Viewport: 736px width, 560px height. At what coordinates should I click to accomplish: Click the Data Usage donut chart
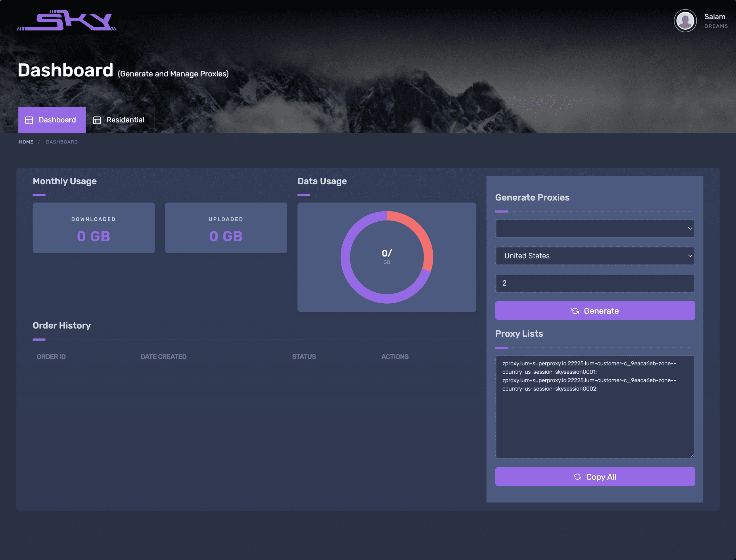pyautogui.click(x=387, y=257)
